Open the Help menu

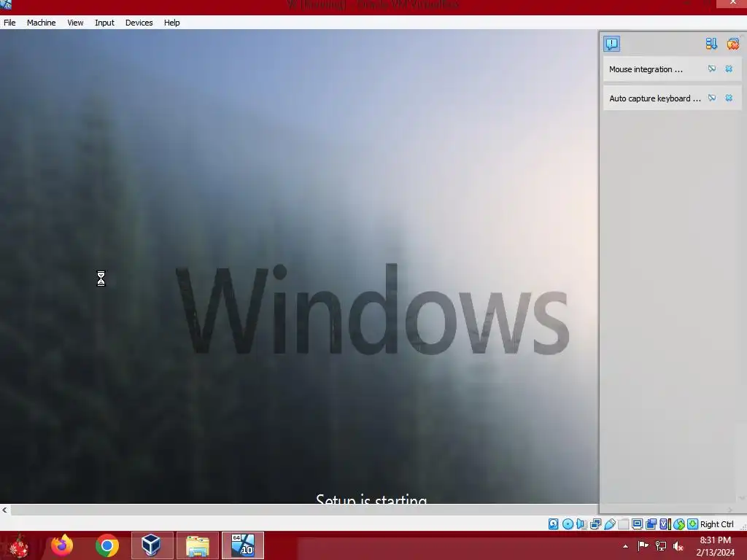click(x=172, y=23)
